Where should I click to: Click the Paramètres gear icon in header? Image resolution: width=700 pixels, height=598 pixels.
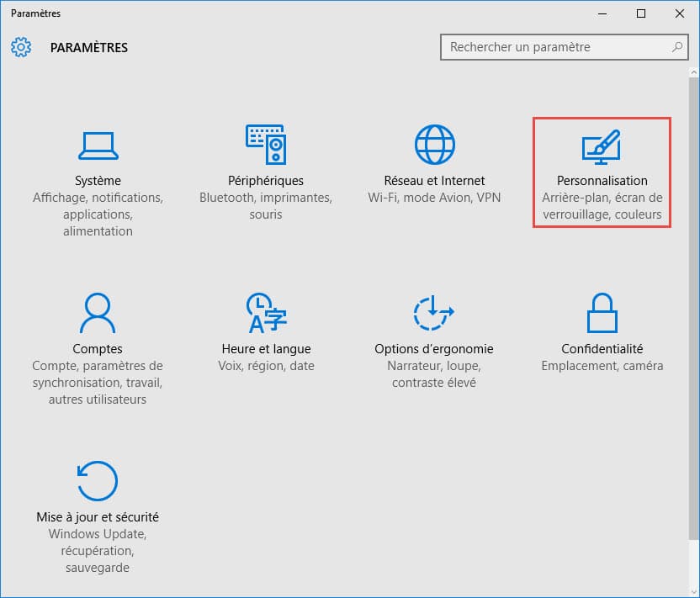21,47
